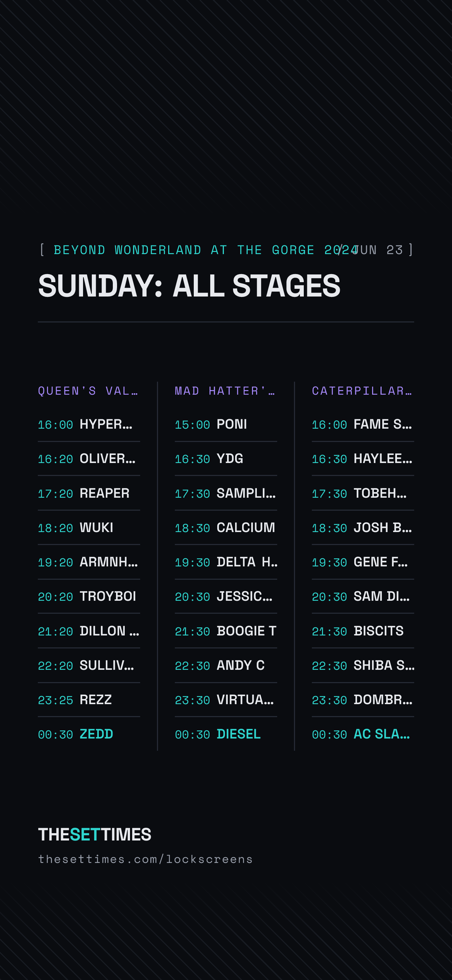Select the 15:00 PONI set
The height and width of the screenshot is (980, 452).
click(226, 424)
